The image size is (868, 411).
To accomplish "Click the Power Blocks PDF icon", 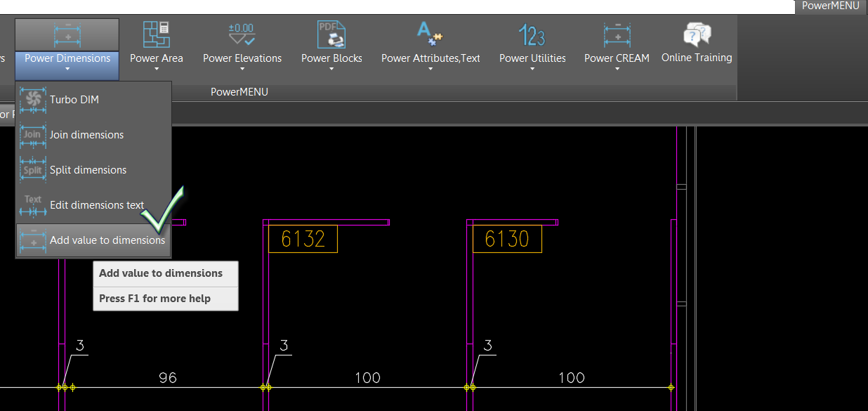I will click(x=331, y=34).
